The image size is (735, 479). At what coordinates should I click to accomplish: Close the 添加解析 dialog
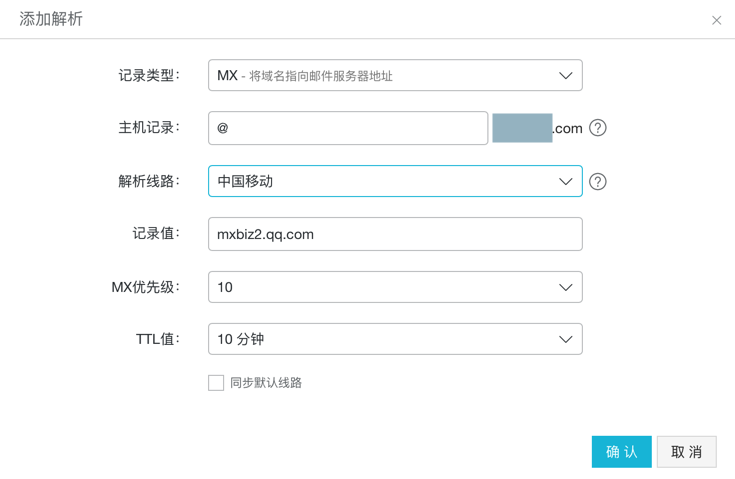[716, 20]
